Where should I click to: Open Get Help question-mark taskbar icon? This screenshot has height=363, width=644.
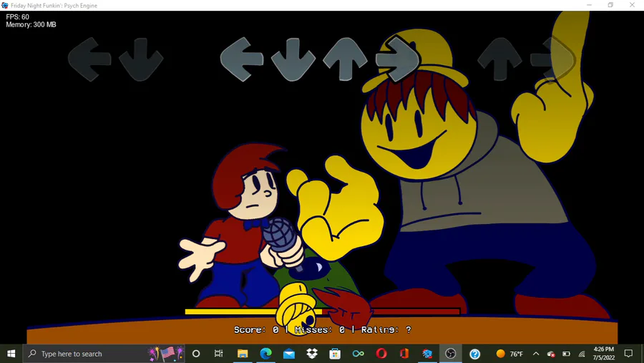[475, 354]
